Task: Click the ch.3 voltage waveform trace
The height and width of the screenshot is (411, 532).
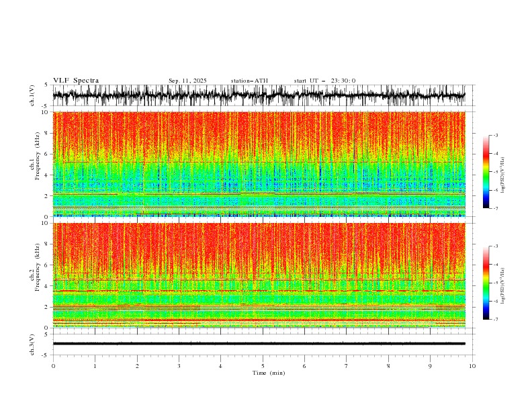Action: [x=259, y=344]
